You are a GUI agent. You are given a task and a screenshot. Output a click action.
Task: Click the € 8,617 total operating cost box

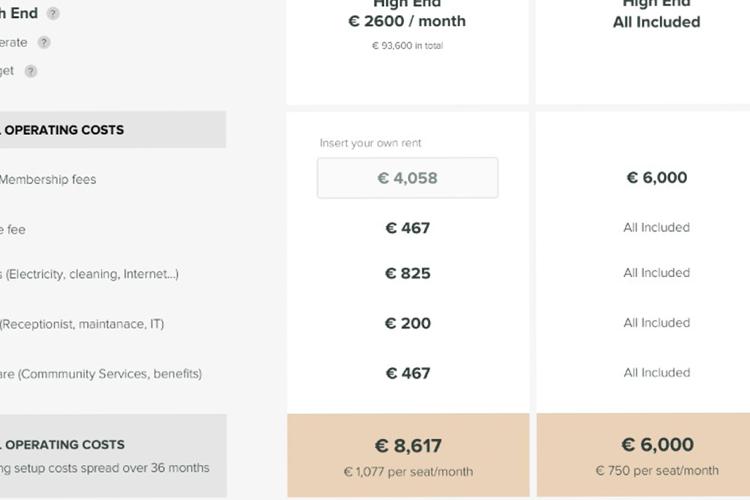click(408, 455)
